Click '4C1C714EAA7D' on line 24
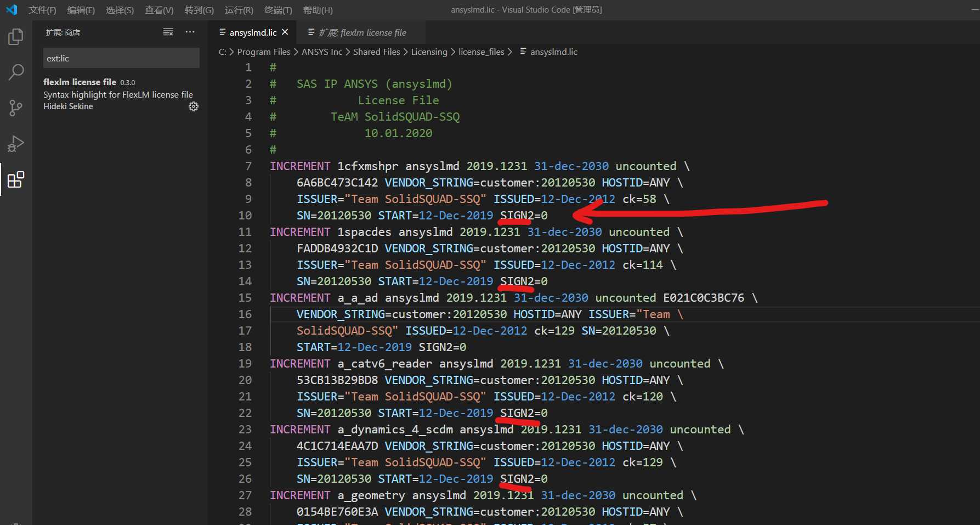Image resolution: width=980 pixels, height=525 pixels. (337, 446)
